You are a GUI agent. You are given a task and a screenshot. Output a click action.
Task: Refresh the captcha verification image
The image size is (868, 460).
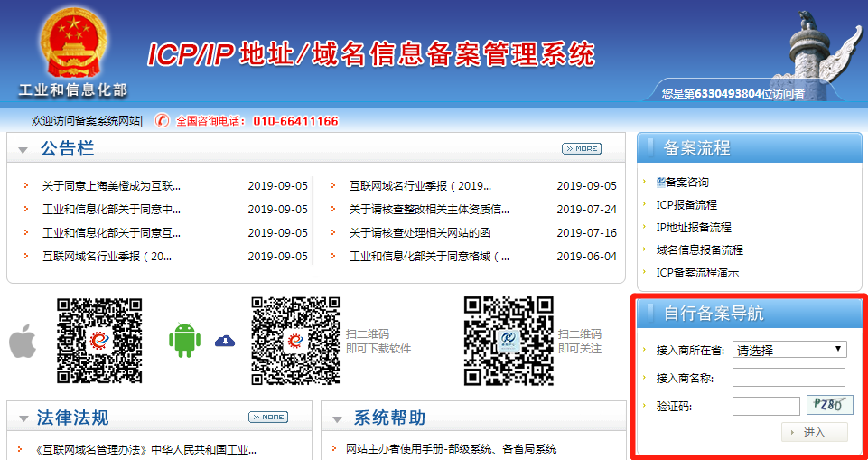[x=829, y=406]
